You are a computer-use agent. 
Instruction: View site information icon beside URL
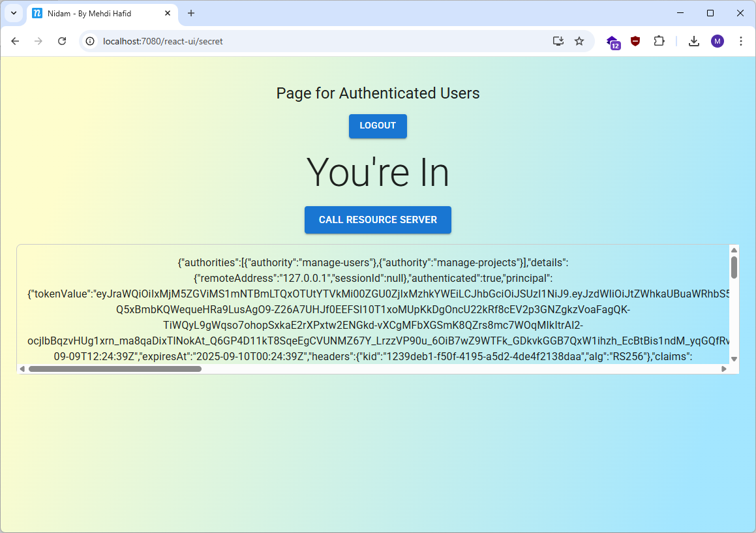pyautogui.click(x=91, y=41)
